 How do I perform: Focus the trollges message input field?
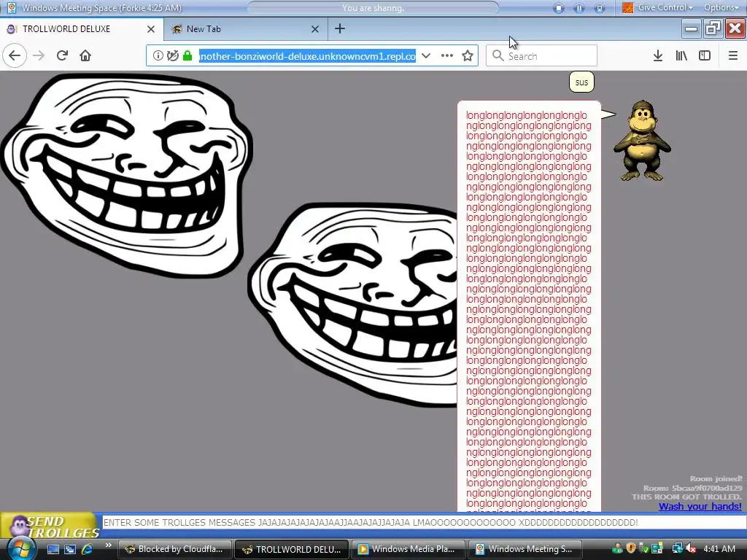coord(424,522)
